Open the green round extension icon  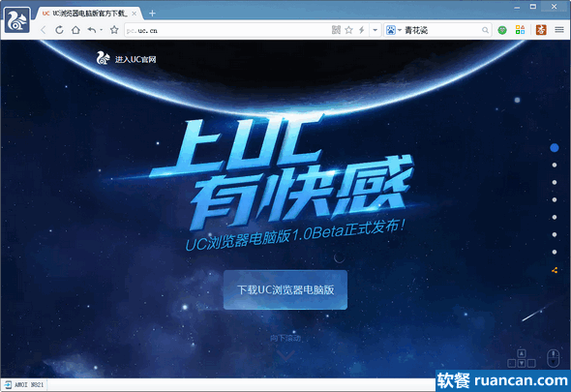[502, 30]
